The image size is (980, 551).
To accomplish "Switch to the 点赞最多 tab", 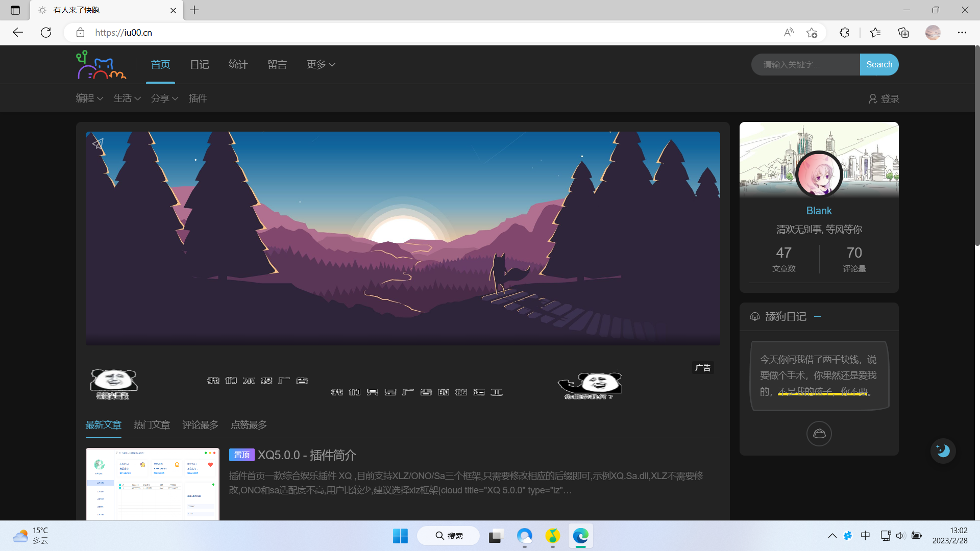I will [249, 425].
